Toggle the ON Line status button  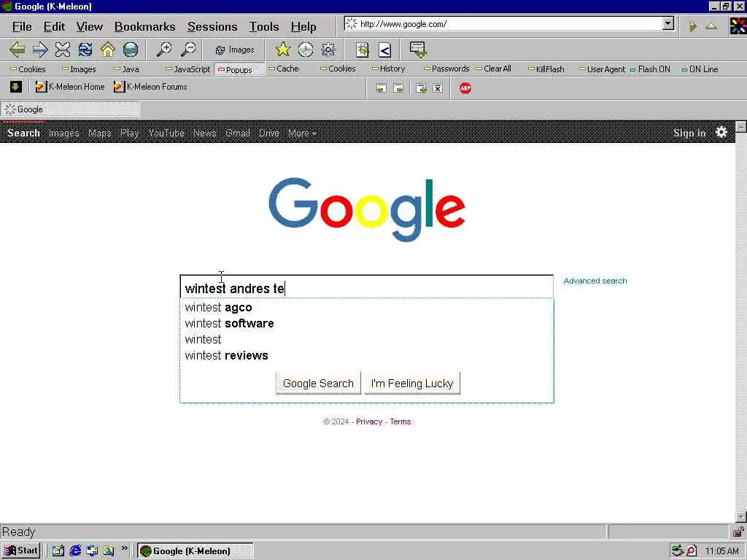[700, 69]
